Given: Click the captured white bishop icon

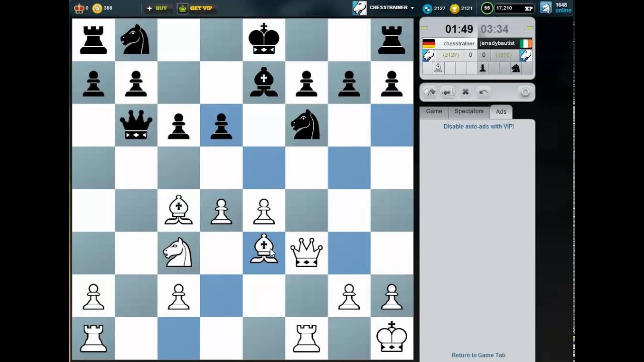Looking at the screenshot, I should (x=438, y=68).
